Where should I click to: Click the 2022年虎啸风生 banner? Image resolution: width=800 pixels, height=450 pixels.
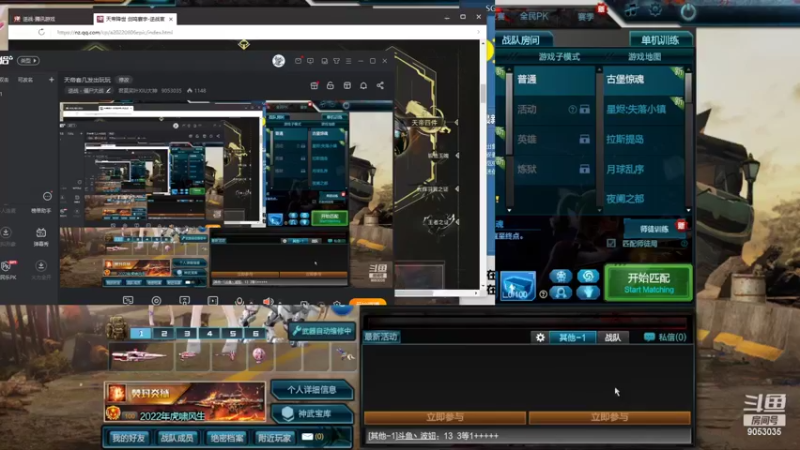[185, 402]
